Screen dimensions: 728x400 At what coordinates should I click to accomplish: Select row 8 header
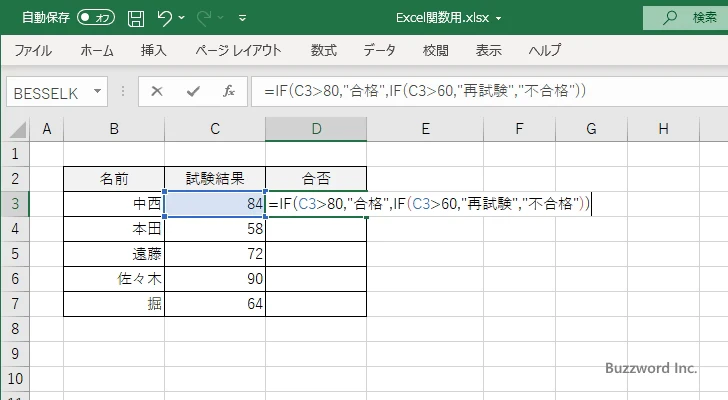(15, 329)
